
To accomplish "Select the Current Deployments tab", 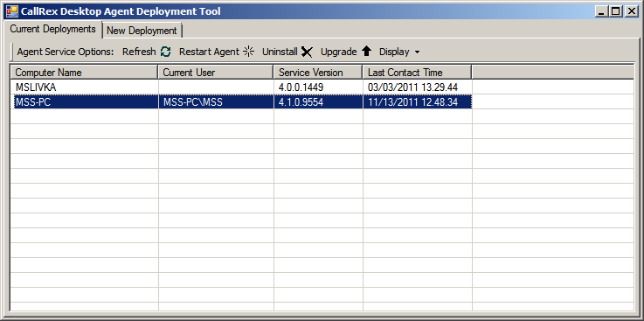I will [x=53, y=30].
